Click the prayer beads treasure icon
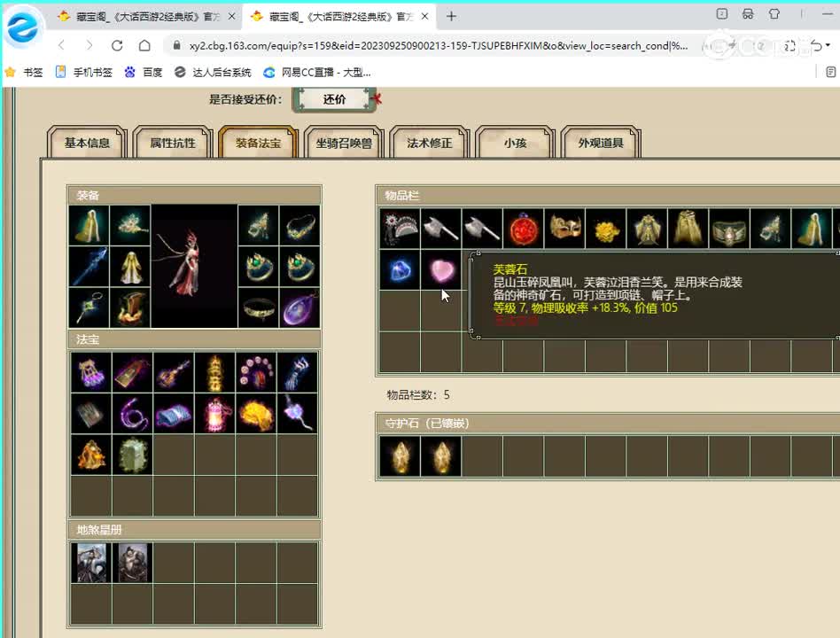 [256, 372]
